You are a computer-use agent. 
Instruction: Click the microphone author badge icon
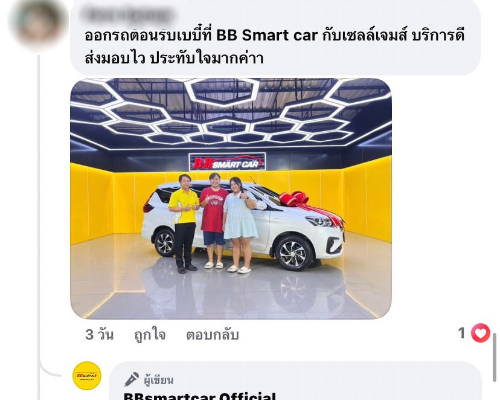[131, 379]
